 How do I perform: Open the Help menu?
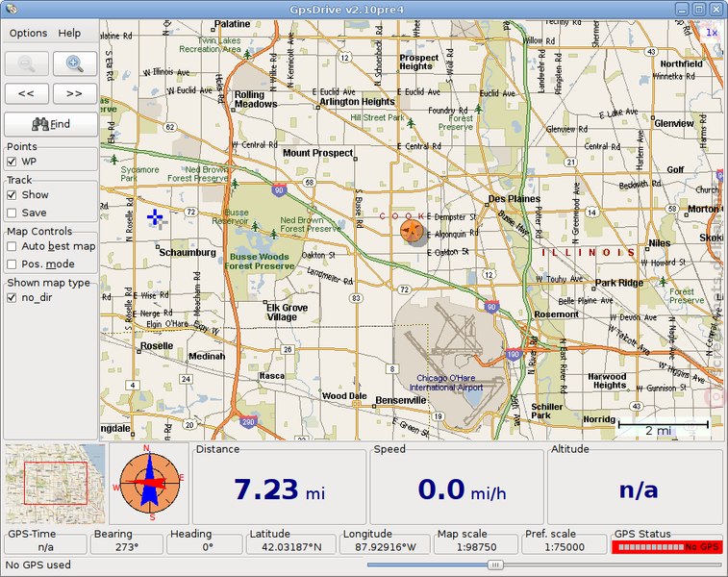(69, 33)
